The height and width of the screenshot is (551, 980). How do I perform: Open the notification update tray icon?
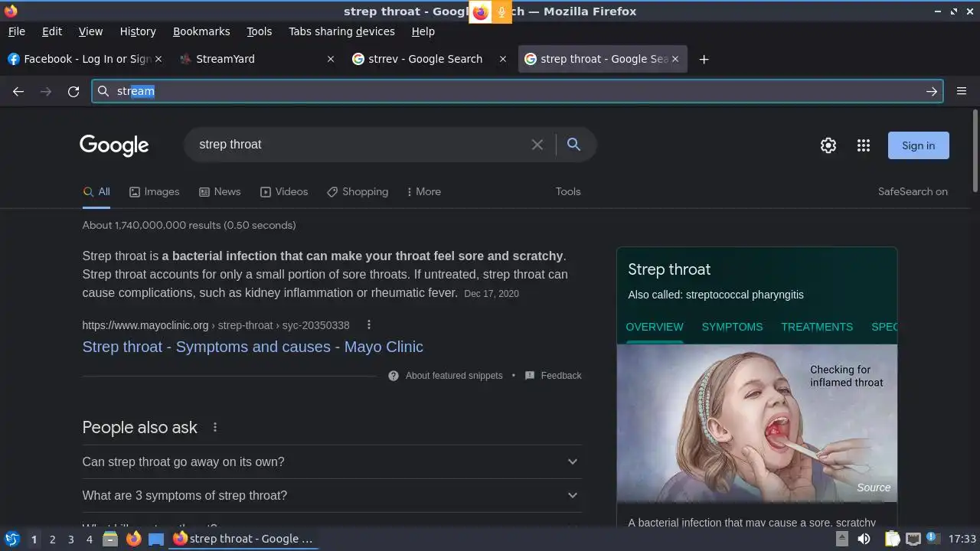(933, 538)
